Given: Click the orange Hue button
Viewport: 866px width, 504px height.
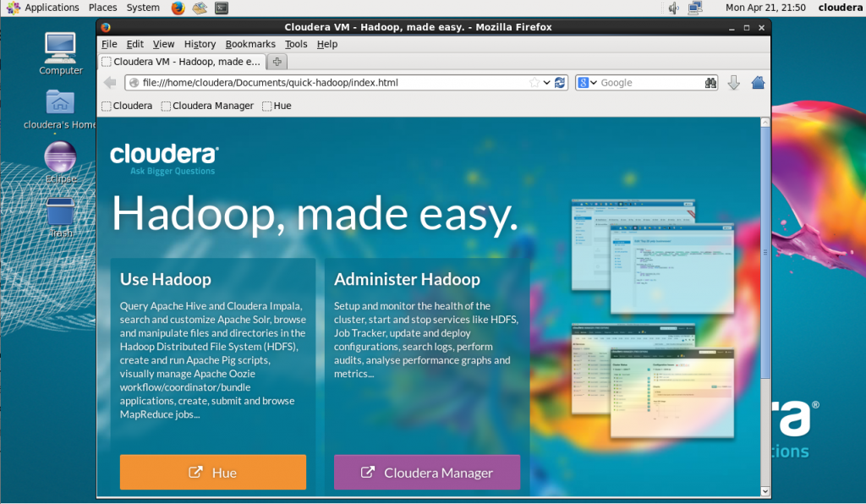Looking at the screenshot, I should [x=212, y=473].
